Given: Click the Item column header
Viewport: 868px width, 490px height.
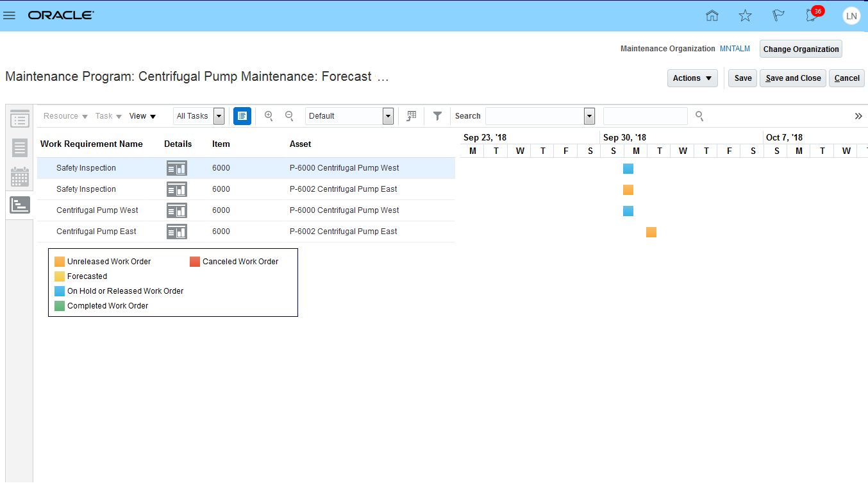Looking at the screenshot, I should [x=221, y=144].
